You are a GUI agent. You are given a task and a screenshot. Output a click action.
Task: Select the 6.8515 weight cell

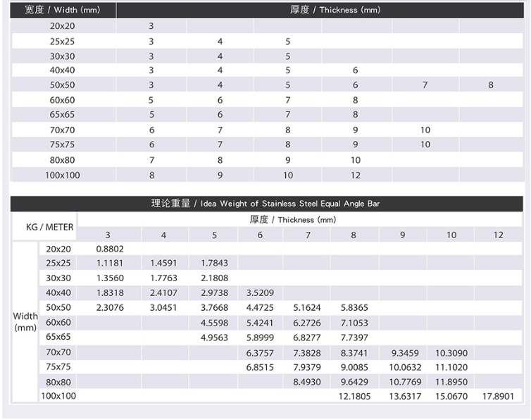260,367
